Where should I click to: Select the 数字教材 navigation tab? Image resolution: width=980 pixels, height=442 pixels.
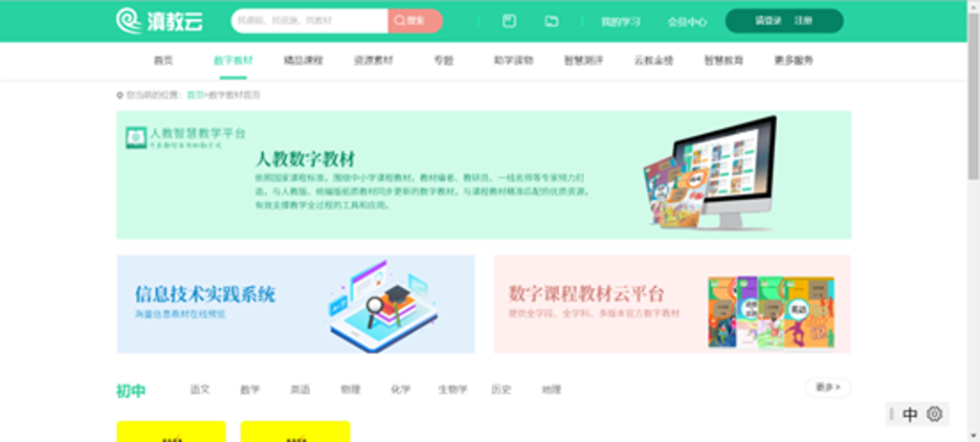(x=234, y=60)
